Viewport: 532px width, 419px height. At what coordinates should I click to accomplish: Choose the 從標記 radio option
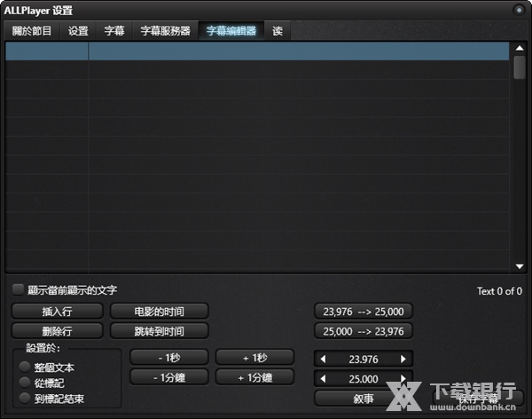[24, 383]
